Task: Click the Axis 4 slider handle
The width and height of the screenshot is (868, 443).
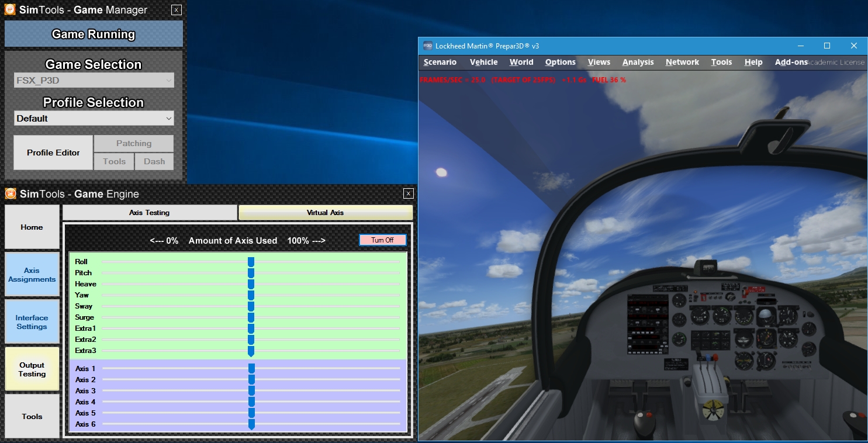Action: 251,402
